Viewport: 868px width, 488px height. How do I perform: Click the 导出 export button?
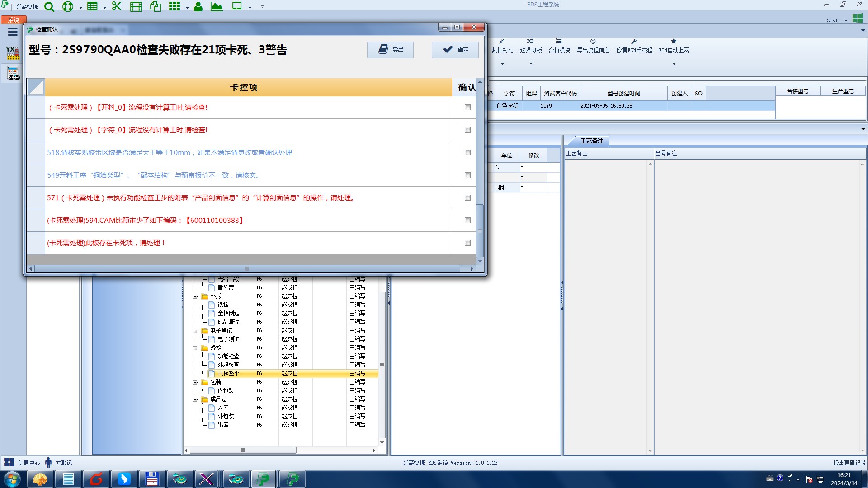390,50
